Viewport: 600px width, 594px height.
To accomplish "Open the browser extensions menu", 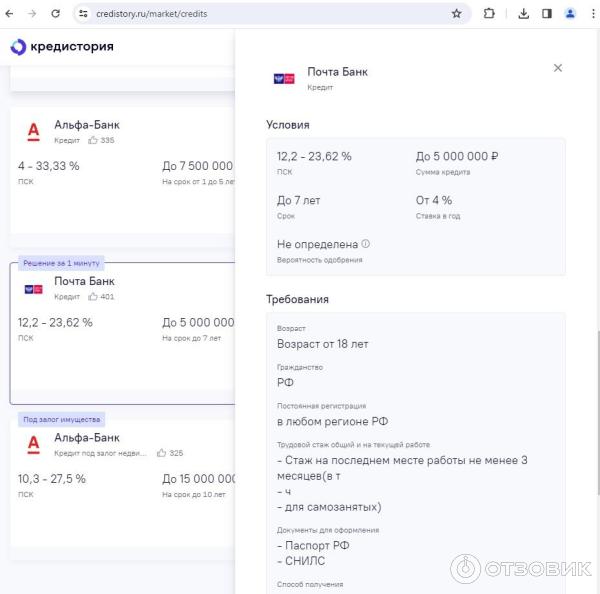I will (x=489, y=14).
